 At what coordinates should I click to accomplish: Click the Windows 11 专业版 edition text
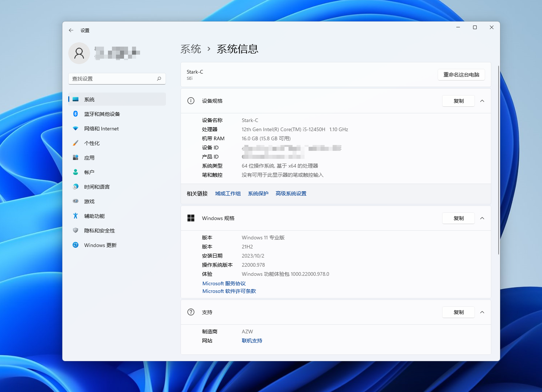coord(263,238)
